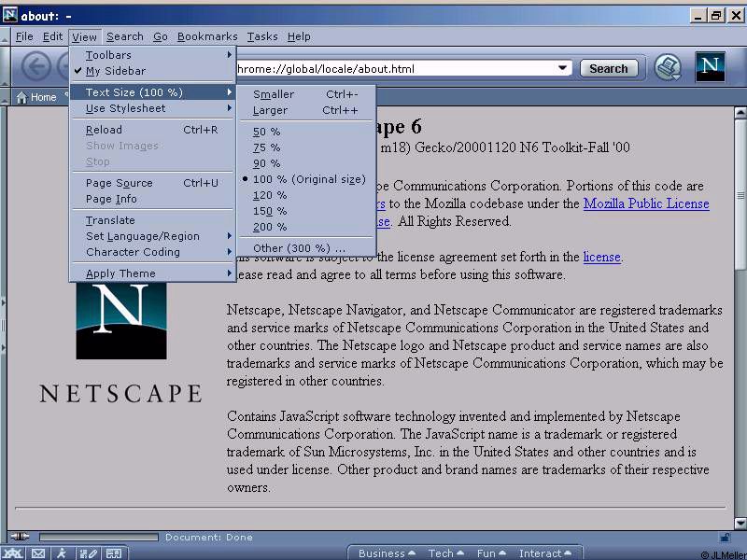Open the Go menu
The width and height of the screenshot is (747, 560).
coord(160,36)
